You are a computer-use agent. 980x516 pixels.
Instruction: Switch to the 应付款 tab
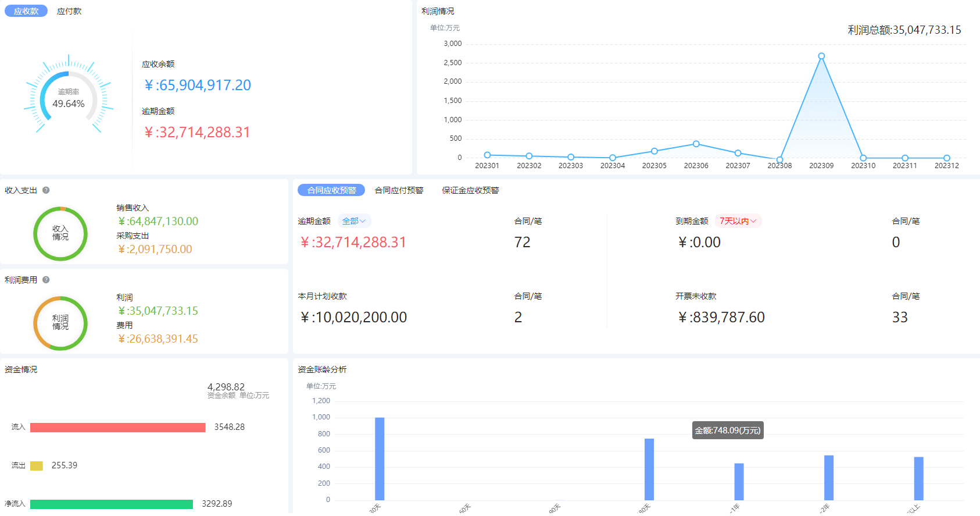(x=69, y=11)
